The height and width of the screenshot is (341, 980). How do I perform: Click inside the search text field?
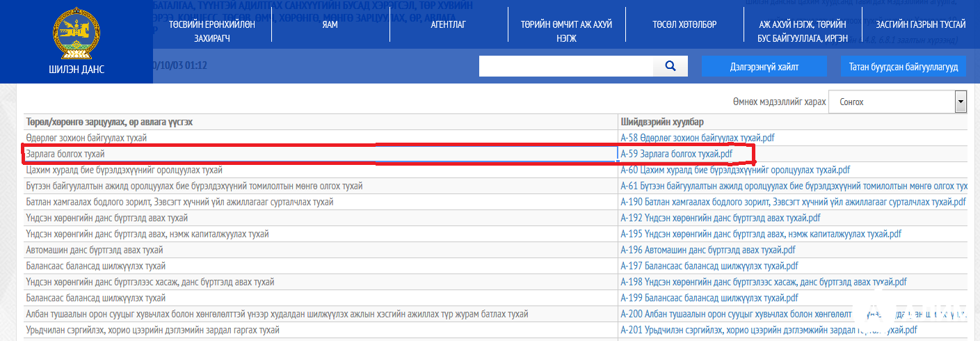click(566, 66)
